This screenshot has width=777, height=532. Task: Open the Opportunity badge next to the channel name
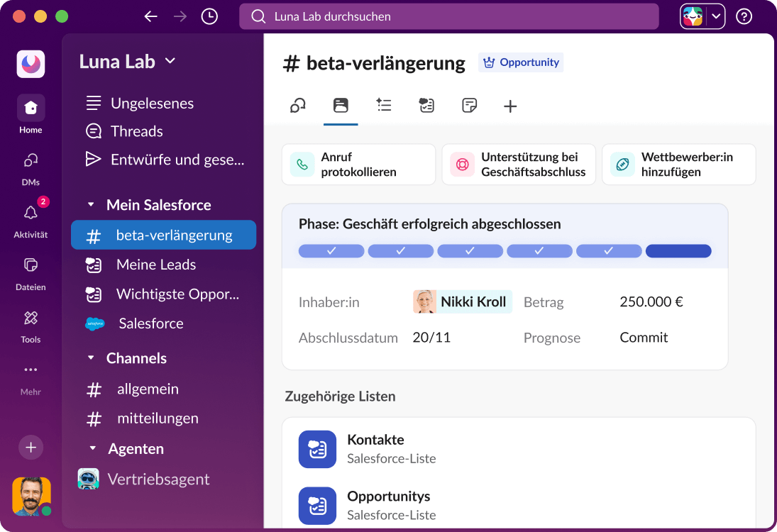pyautogui.click(x=521, y=62)
